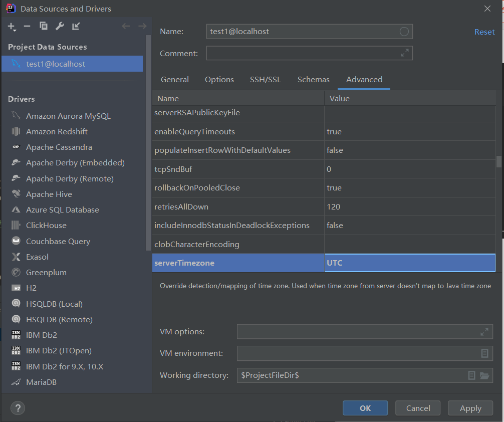The width and height of the screenshot is (504, 422).
Task: Select test1@localhost data source
Action: coord(72,64)
